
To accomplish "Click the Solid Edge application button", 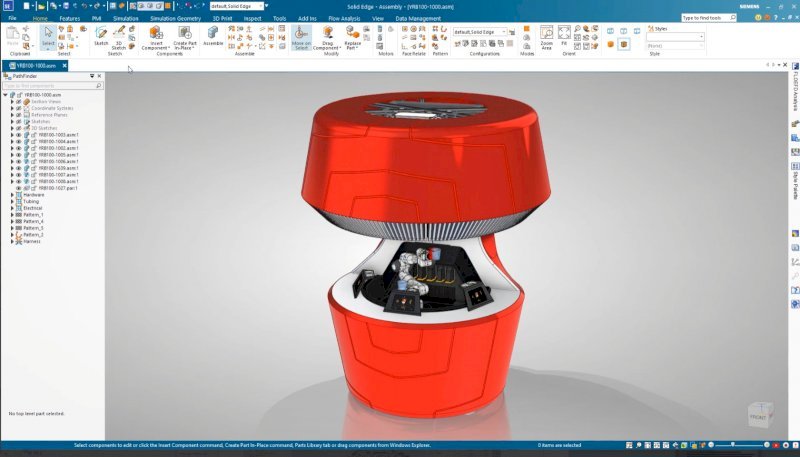I will point(8,6).
